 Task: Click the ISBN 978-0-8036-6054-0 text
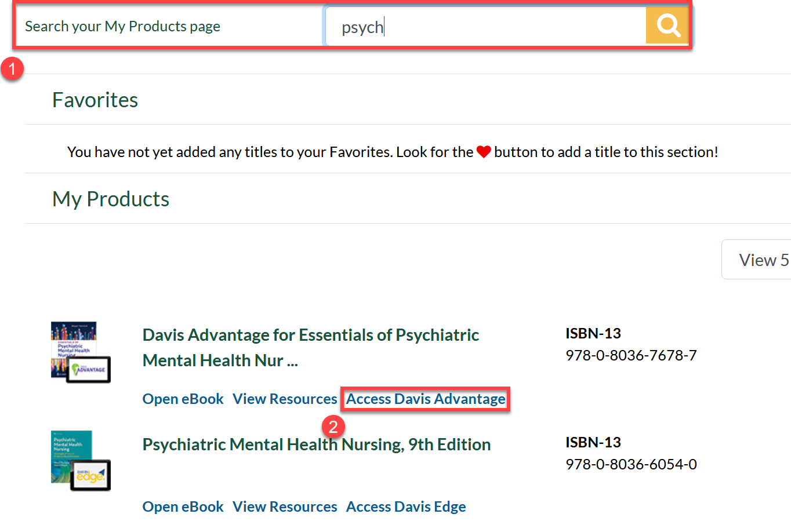(630, 464)
